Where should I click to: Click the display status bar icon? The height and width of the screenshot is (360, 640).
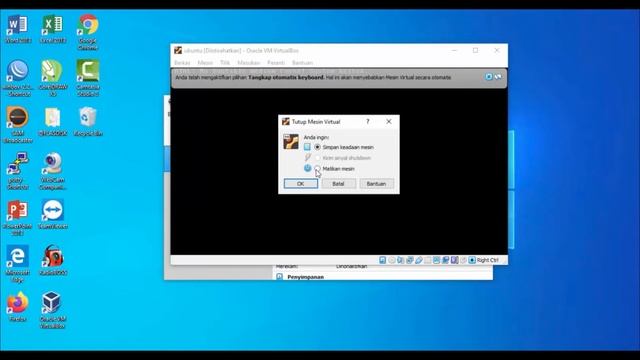[x=437, y=260]
